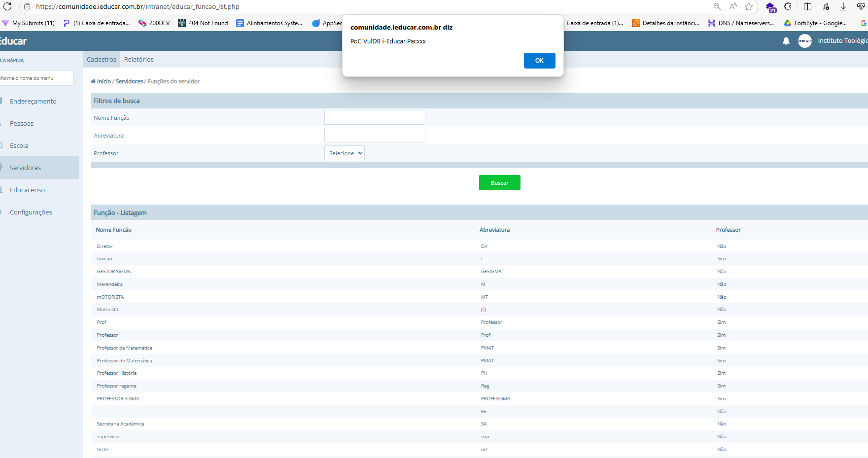868x458 pixels.
Task: Click the 65 abbreviation cell
Action: [484, 412]
